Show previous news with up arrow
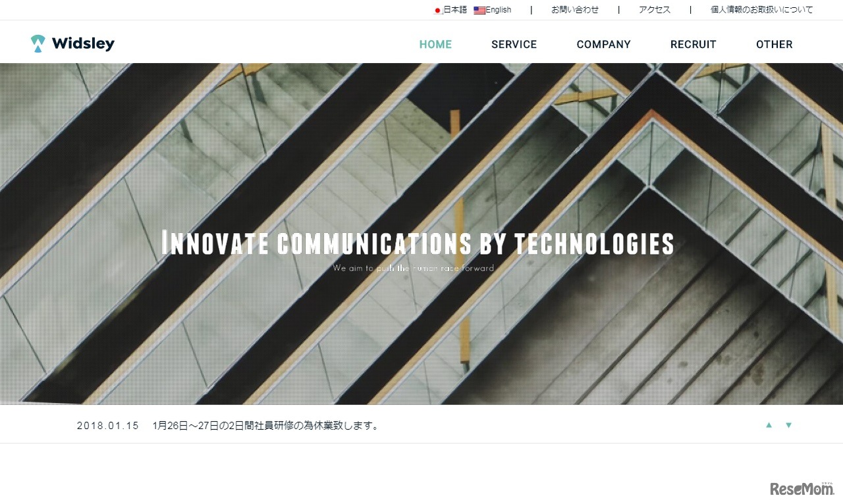843x504 pixels. [x=769, y=425]
